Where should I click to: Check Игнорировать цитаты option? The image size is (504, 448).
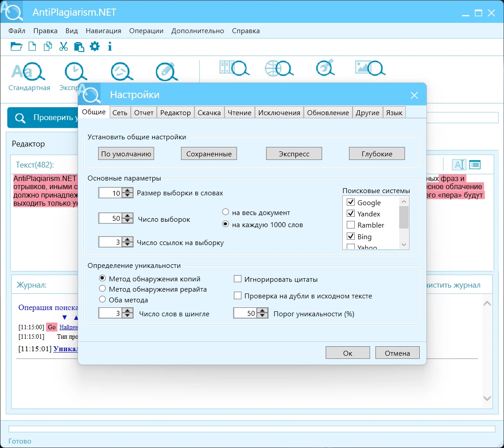click(237, 279)
